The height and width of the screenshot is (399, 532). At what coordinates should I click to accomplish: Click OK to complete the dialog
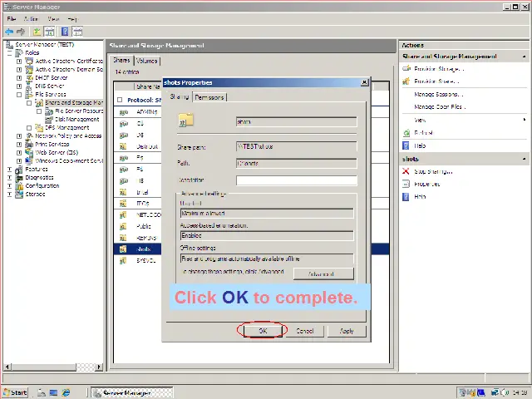263,331
